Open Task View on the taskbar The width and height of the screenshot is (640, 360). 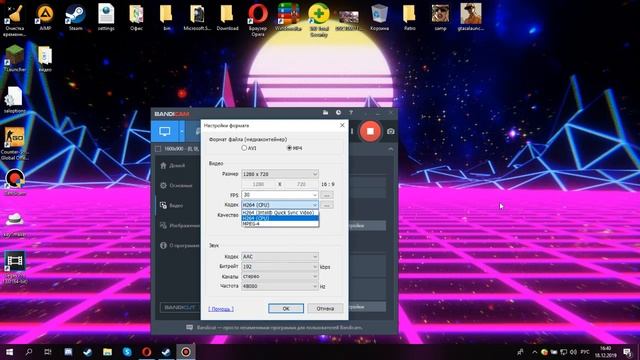point(48,352)
